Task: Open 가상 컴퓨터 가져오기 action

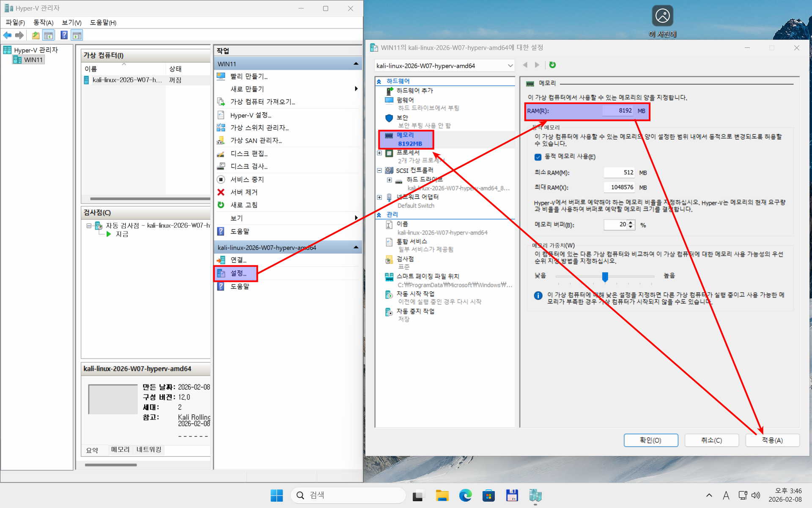Action: 262,102
